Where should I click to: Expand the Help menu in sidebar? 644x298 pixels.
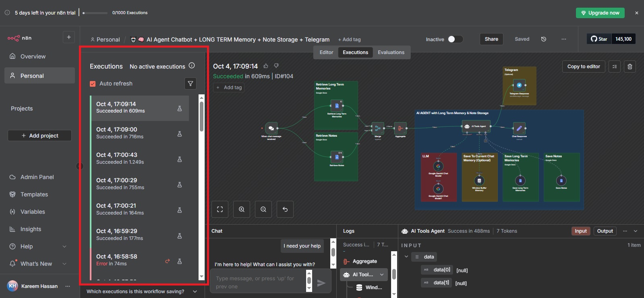[x=64, y=246]
